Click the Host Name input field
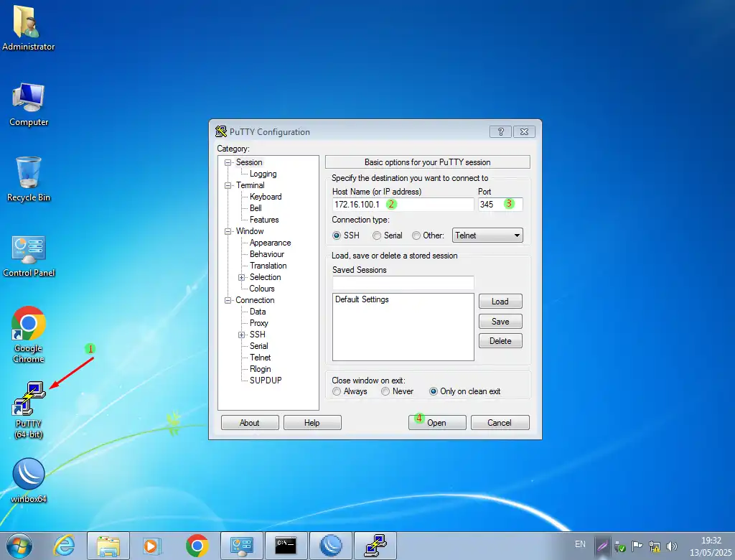This screenshot has width=735, height=560. click(x=431, y=205)
